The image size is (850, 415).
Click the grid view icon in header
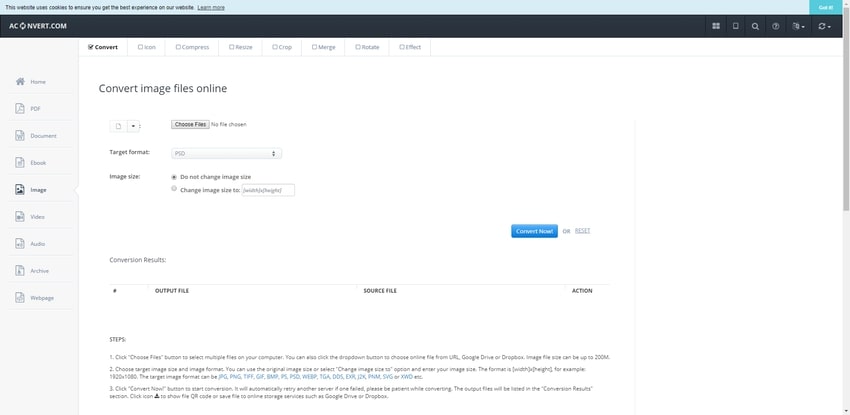point(716,26)
